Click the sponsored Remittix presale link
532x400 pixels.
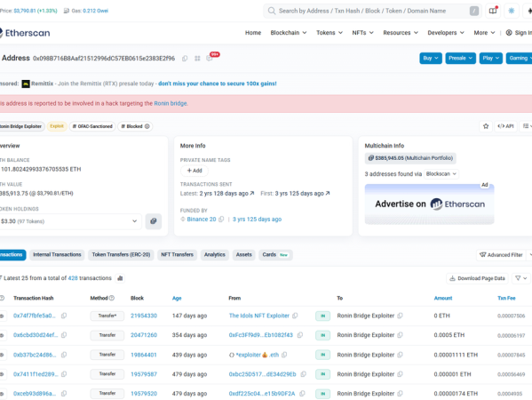tap(217, 84)
